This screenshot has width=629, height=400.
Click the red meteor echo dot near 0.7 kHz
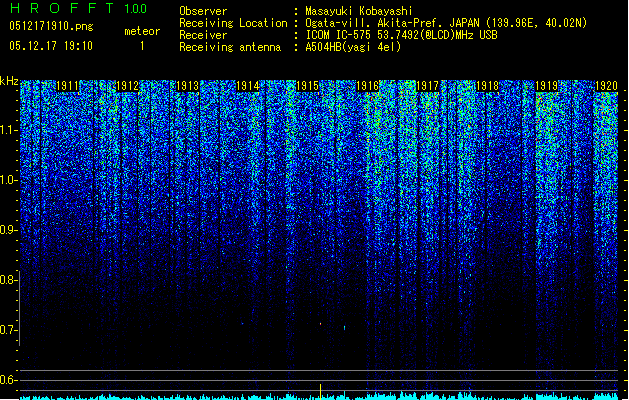tap(320, 323)
